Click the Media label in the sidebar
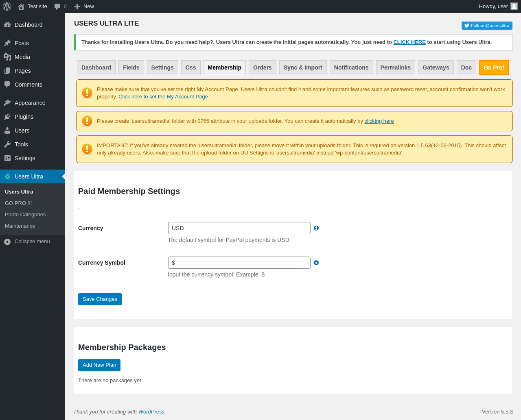 22,57
